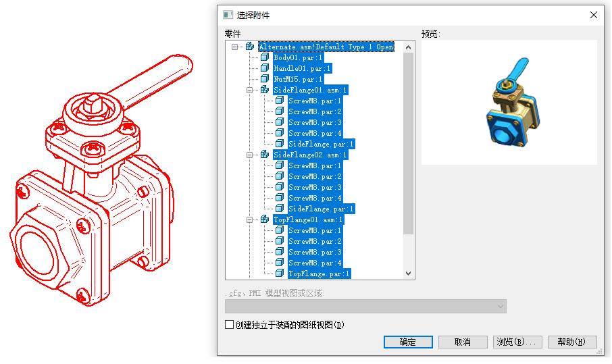Viewport: 612px width, 364px height.
Task: Select Alternate.asm!Default Type 1 Open row
Action: (x=326, y=47)
